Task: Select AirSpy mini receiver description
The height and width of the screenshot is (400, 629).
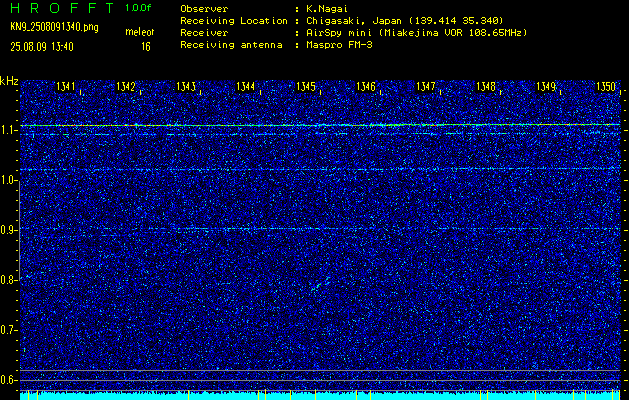Action: click(416, 32)
